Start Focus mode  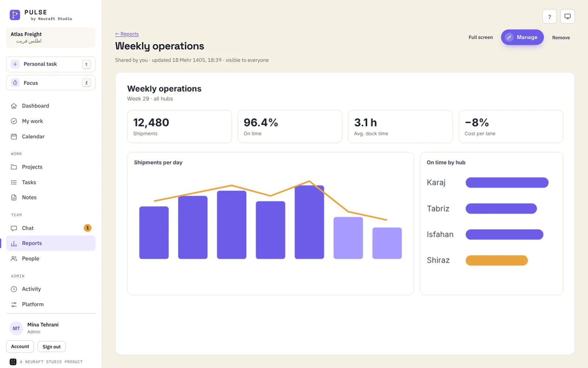coord(51,83)
